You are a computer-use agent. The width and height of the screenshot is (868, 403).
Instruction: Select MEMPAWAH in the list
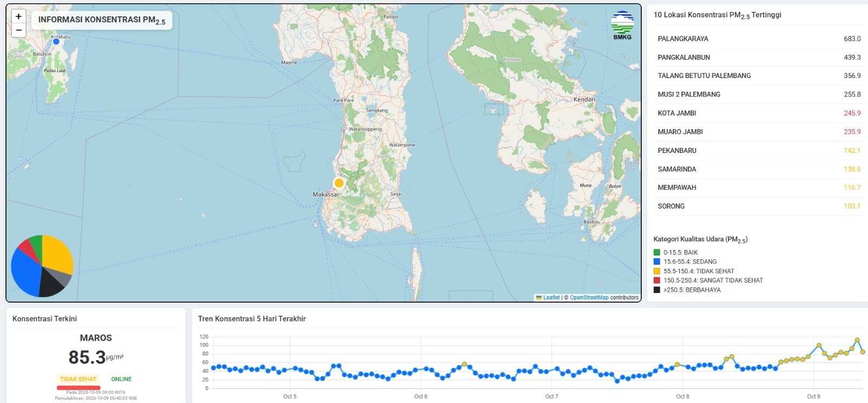coord(759,188)
